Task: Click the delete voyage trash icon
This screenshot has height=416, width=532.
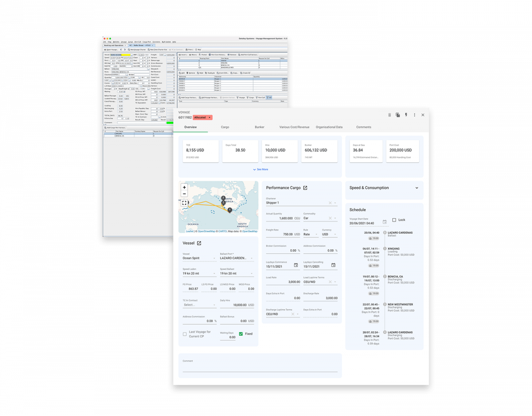Action: [390, 115]
